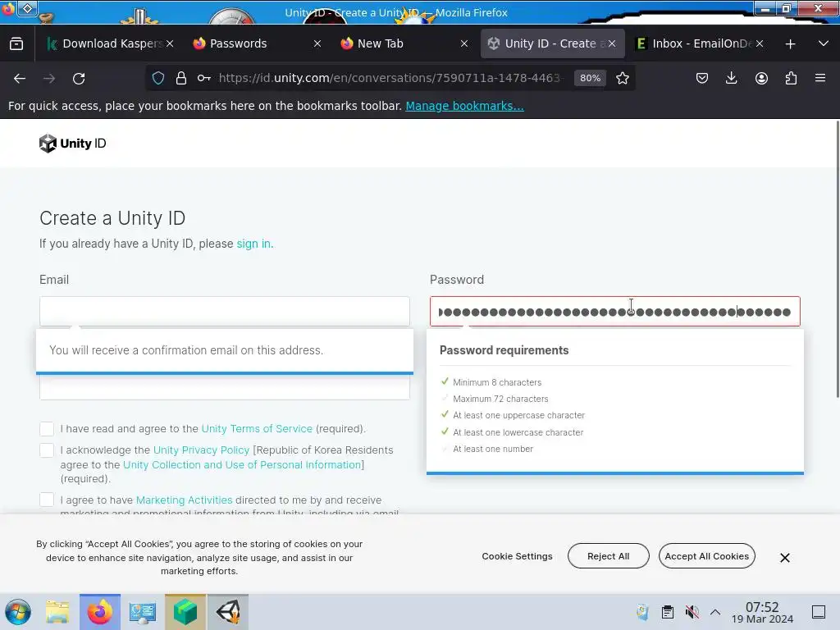Open the Firefox application menu
Image resolution: width=840 pixels, height=630 pixels.
point(820,78)
